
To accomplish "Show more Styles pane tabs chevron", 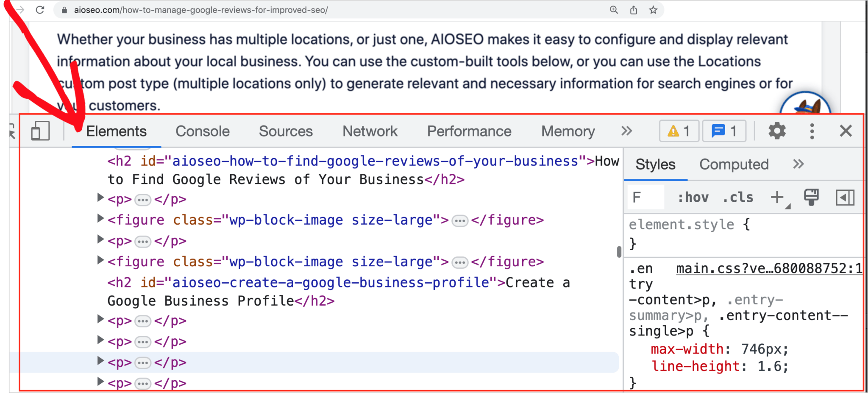I will pyautogui.click(x=798, y=164).
